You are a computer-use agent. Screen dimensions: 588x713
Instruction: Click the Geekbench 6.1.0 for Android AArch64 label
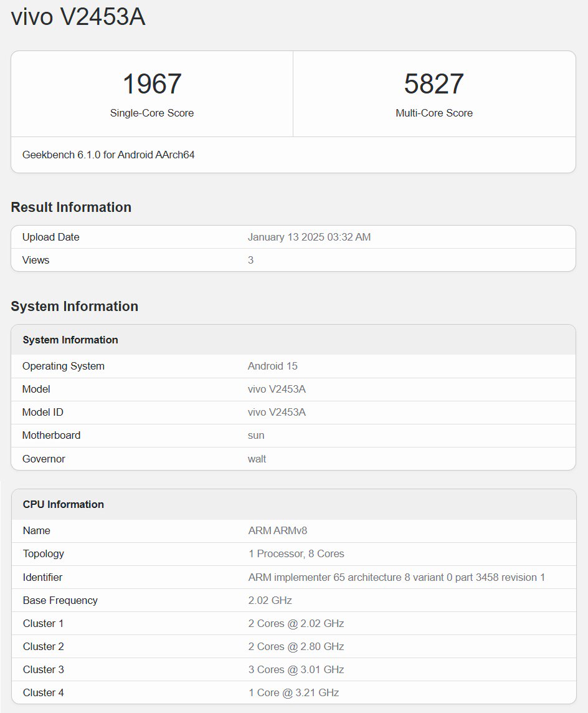click(108, 155)
